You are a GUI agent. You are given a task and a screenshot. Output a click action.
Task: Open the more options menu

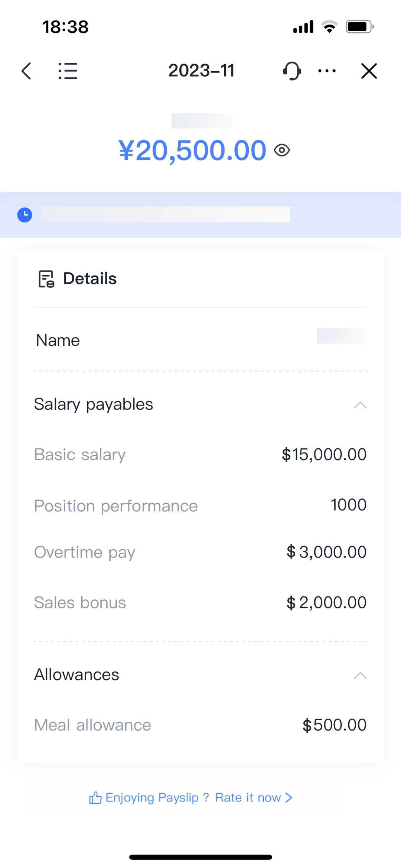[x=326, y=71]
